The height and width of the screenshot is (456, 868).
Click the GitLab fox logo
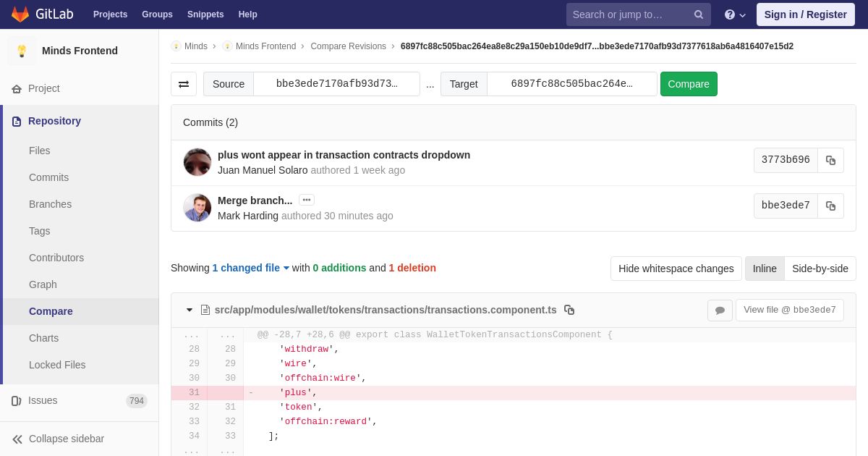20,14
